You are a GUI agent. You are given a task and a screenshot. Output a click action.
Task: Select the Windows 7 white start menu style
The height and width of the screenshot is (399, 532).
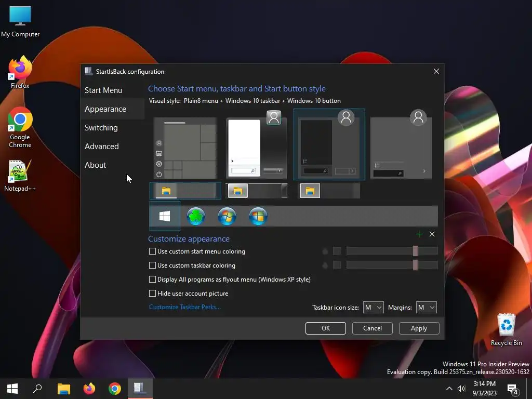pyautogui.click(x=257, y=145)
